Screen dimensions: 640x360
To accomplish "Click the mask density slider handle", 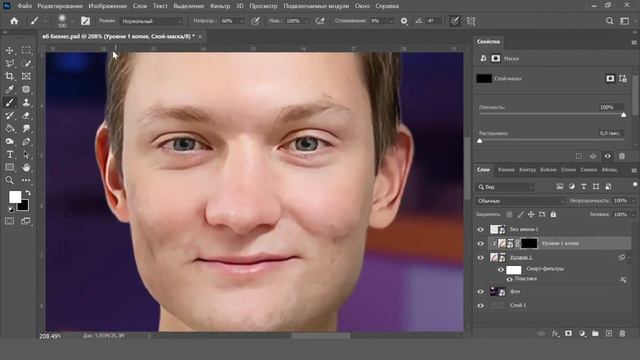I will [624, 115].
